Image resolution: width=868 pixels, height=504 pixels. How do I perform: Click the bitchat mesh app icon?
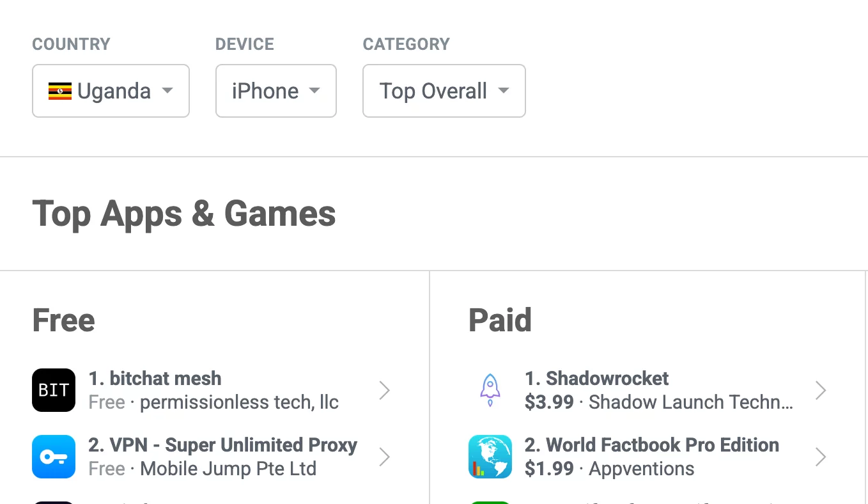click(x=54, y=390)
